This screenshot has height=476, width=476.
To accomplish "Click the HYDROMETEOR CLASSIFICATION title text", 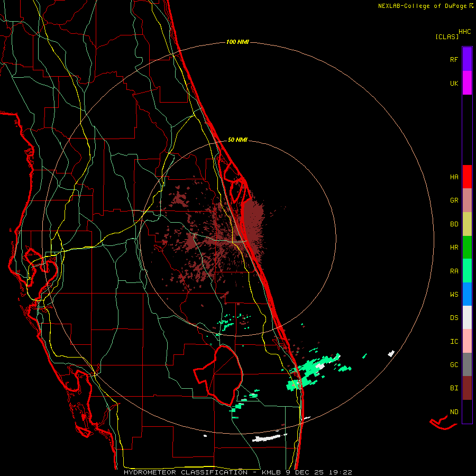I will pos(185,472).
